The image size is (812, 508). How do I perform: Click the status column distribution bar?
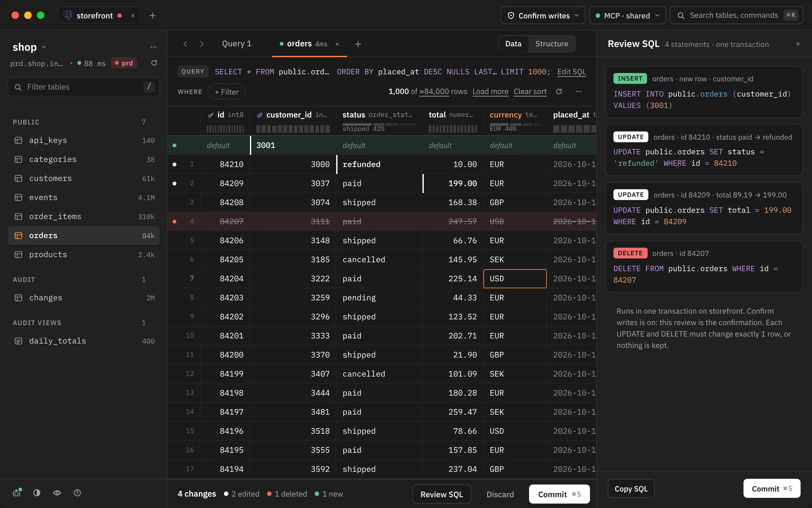point(379,125)
